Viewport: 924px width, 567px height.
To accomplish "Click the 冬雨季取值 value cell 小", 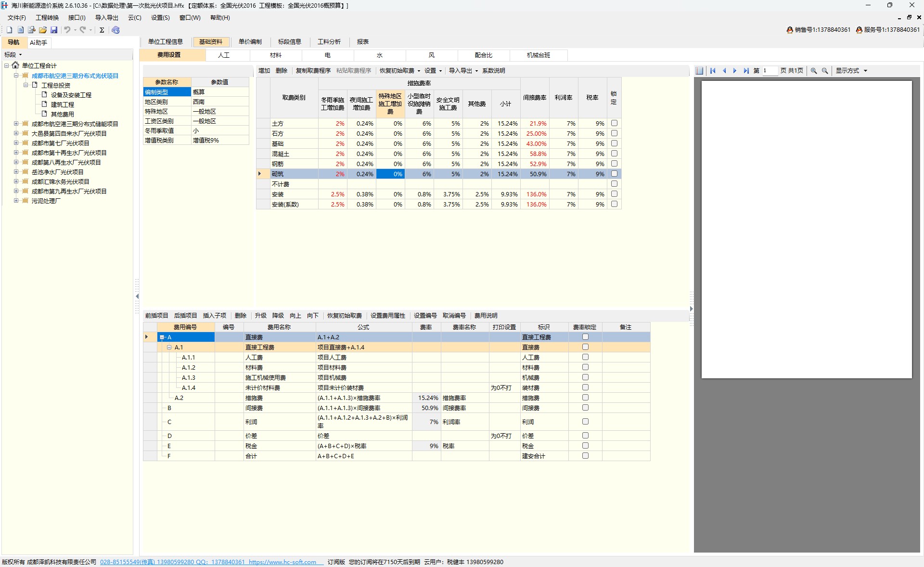I will (x=220, y=130).
